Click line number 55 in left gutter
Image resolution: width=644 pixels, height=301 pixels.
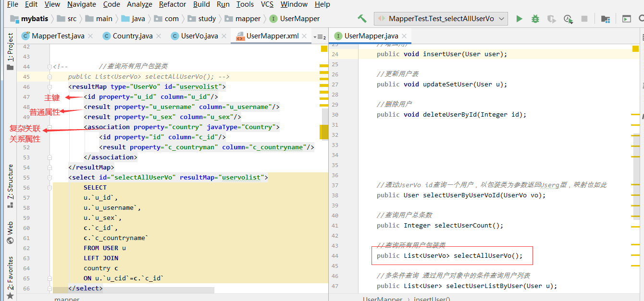(26, 178)
